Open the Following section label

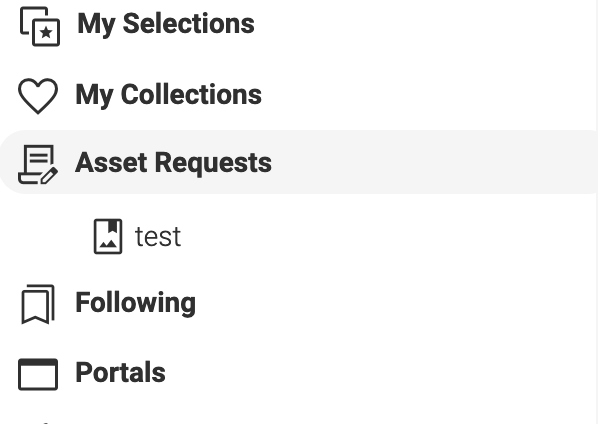click(135, 303)
